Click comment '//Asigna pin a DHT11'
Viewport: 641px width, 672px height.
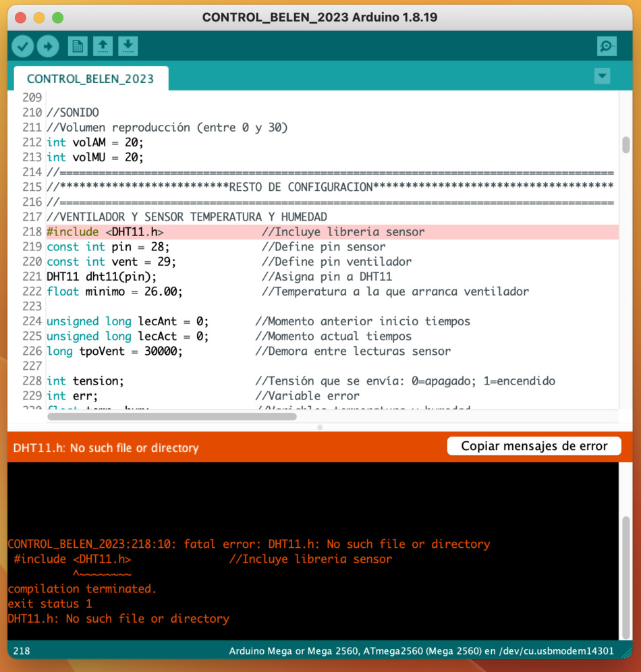coord(327,277)
